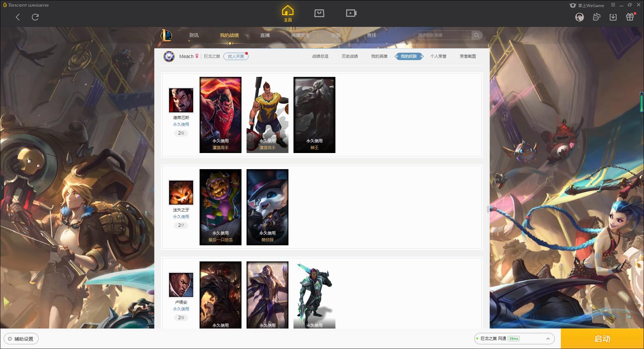Open the download manager icon
Image resolution: width=644 pixels, height=349 pixels.
(613, 17)
